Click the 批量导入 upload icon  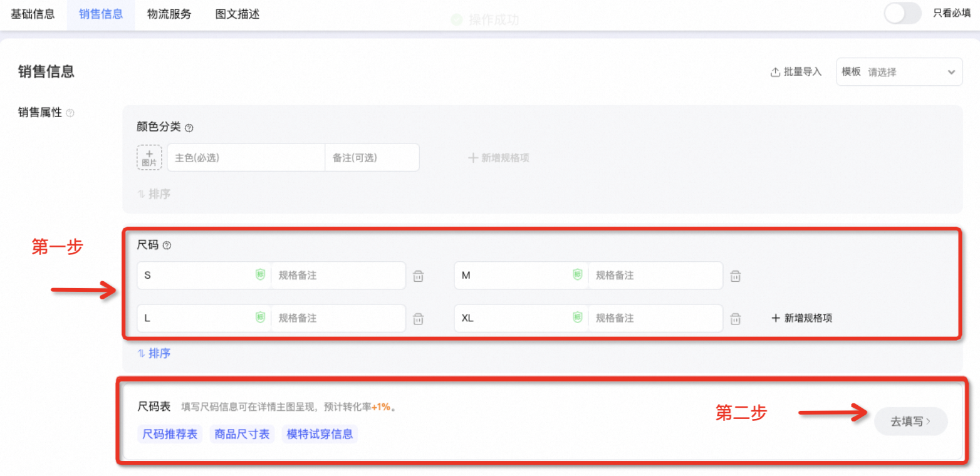point(775,71)
